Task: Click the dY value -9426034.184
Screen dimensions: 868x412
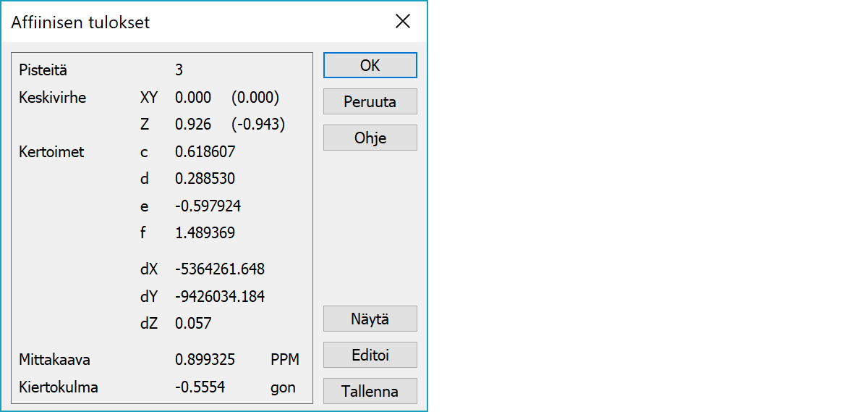Action: [x=220, y=296]
